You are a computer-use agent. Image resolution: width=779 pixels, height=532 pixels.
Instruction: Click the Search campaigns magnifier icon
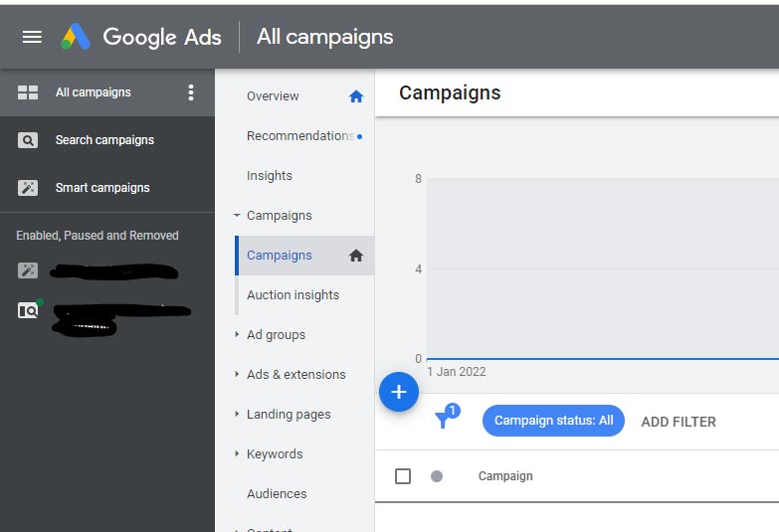click(28, 140)
